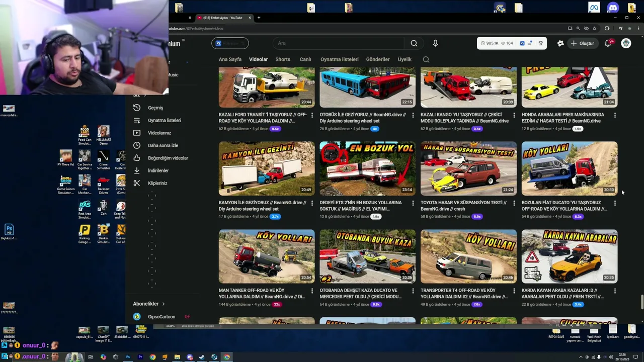Click the YouTube search input field
This screenshot has height=362, width=644.
[x=338, y=43]
